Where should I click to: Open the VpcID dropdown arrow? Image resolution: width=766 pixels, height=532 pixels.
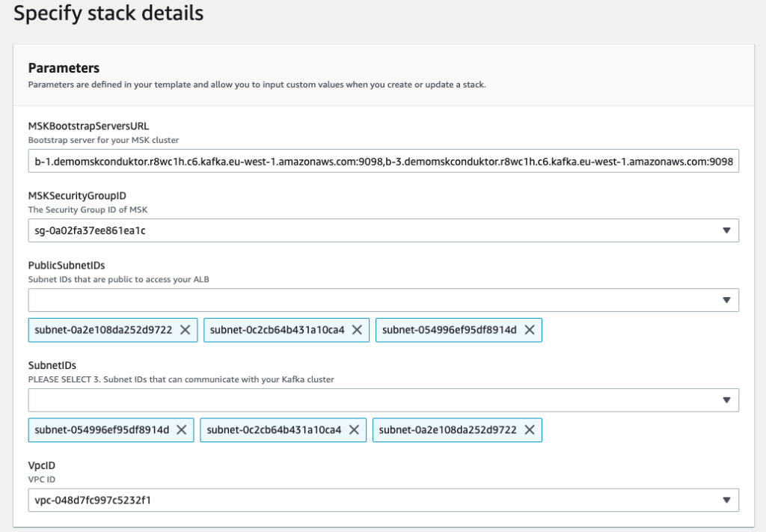coord(726,501)
